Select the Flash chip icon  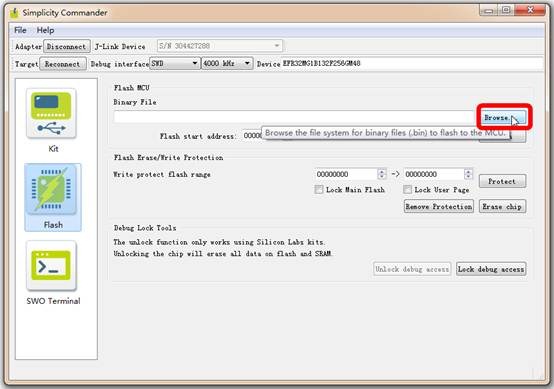point(52,190)
